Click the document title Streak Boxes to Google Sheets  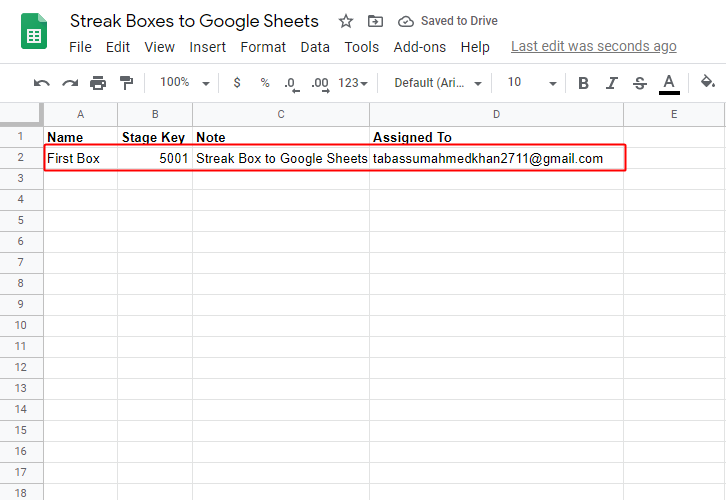point(194,21)
